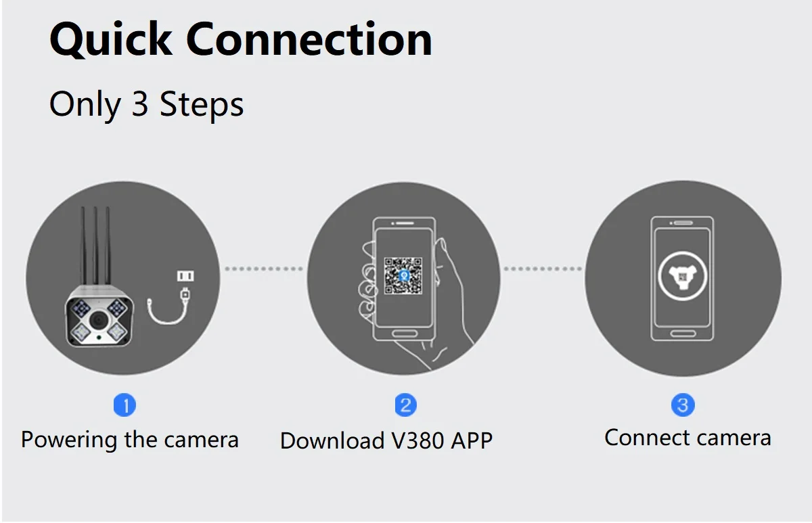Click the "Connect camera" label
The width and height of the screenshot is (812, 523).
(688, 438)
